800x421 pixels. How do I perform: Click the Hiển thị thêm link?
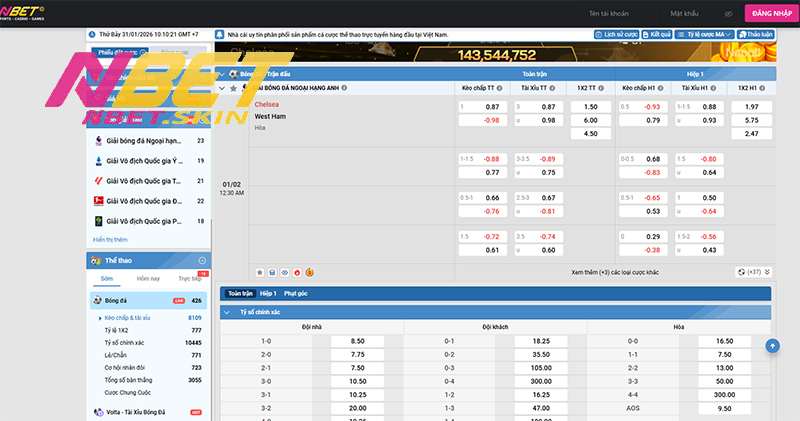111,240
